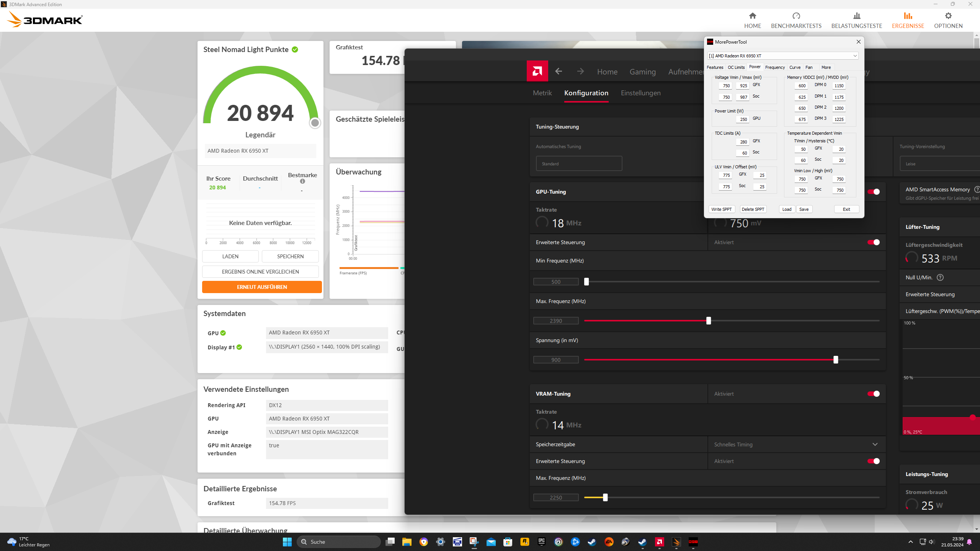Disable VRAM-Tuning toggle
Image resolution: width=980 pixels, height=551 pixels.
point(873,394)
